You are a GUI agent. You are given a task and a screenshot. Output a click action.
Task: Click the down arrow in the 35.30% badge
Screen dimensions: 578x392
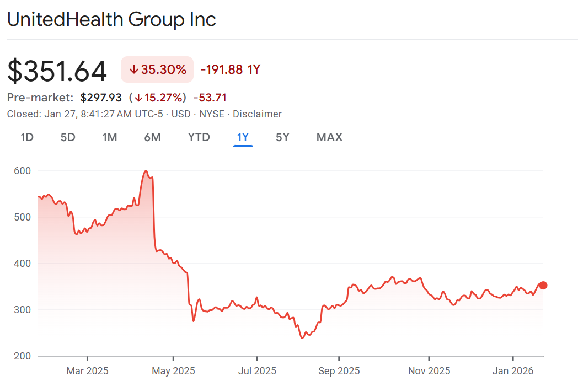coord(133,70)
